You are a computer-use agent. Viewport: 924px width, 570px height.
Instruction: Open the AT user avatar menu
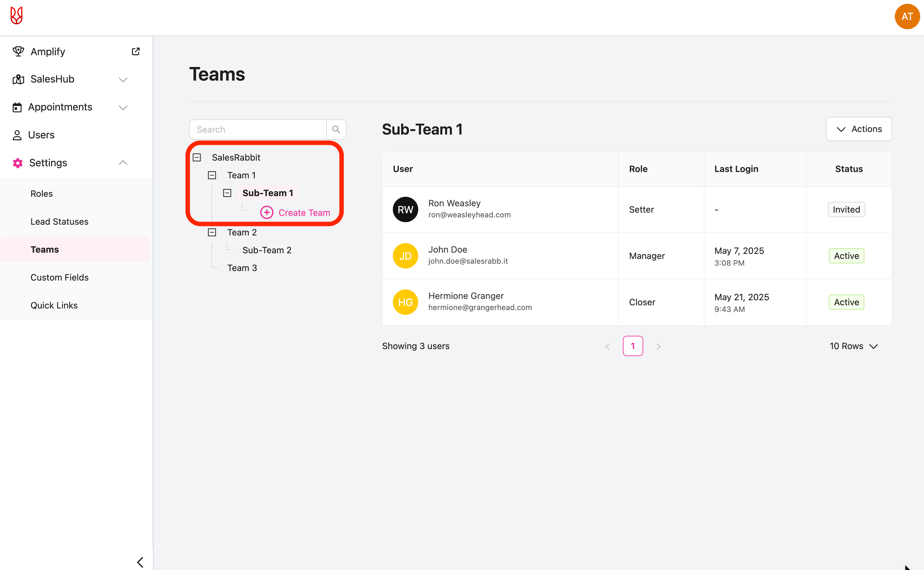[x=907, y=17]
